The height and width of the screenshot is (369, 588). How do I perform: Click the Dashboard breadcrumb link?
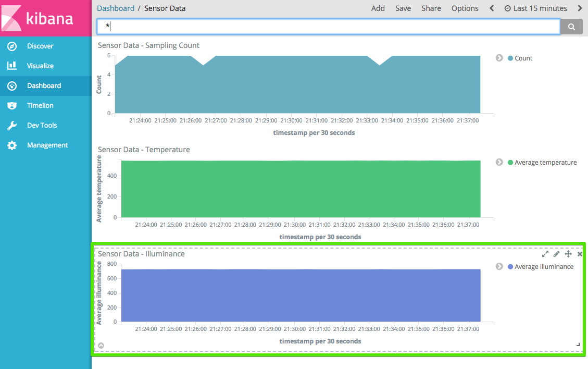116,8
